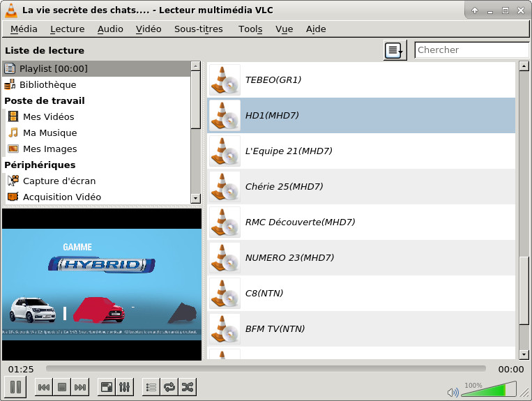Select Playlist [00:00] in sidebar

click(x=96, y=68)
